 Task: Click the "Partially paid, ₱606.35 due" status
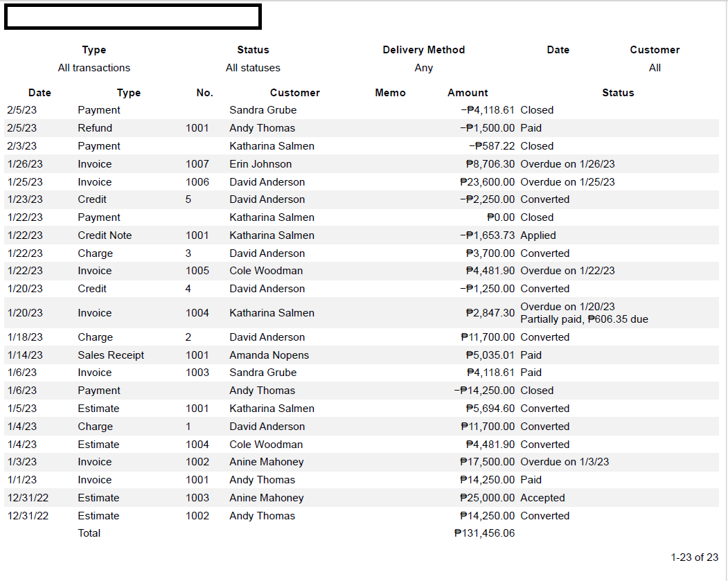point(584,319)
